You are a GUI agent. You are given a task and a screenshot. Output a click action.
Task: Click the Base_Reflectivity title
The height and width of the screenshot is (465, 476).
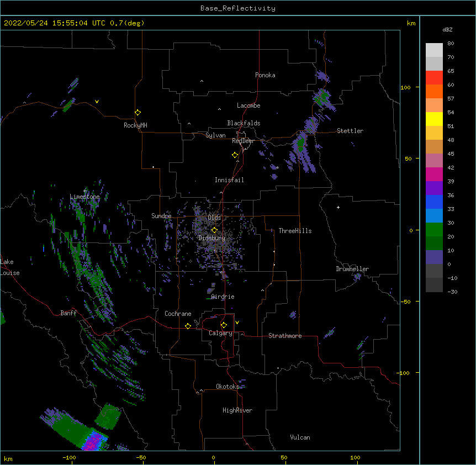[238, 8]
